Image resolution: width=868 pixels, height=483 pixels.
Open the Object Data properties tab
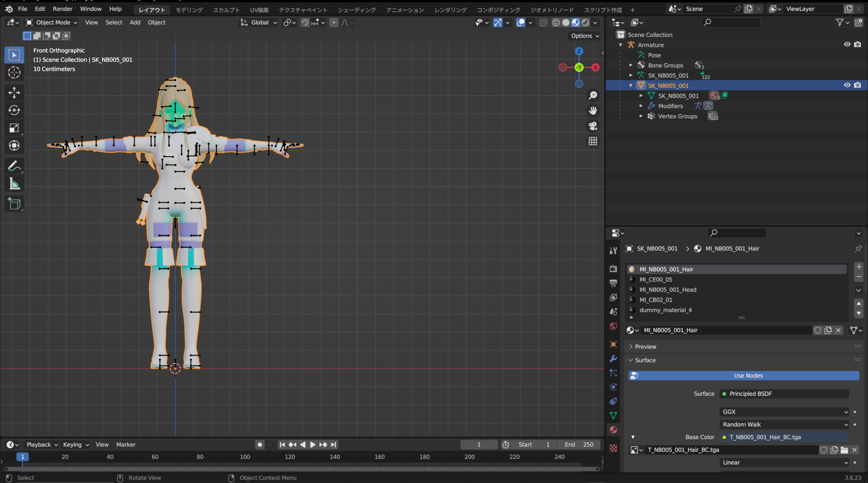pyautogui.click(x=613, y=416)
